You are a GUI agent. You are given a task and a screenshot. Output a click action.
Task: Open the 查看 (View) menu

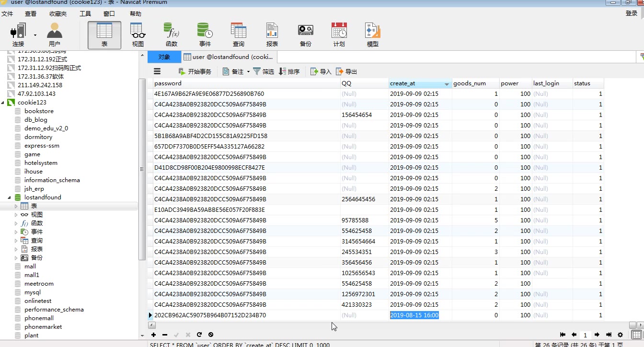coord(31,14)
